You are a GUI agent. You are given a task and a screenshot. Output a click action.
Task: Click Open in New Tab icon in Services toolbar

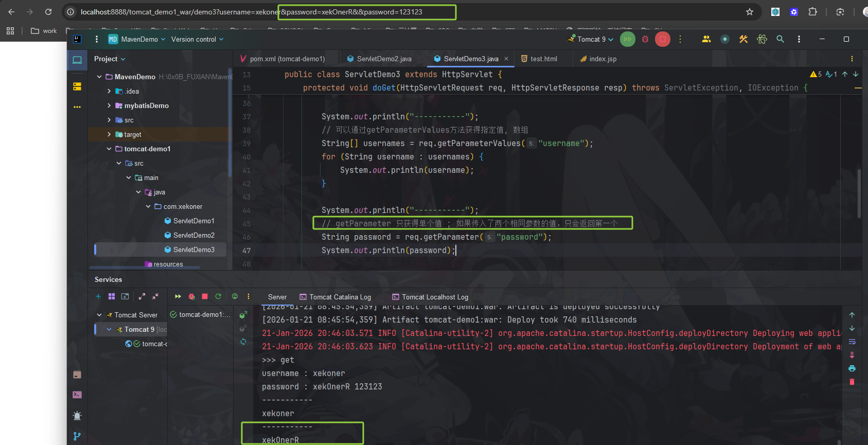pos(125,296)
